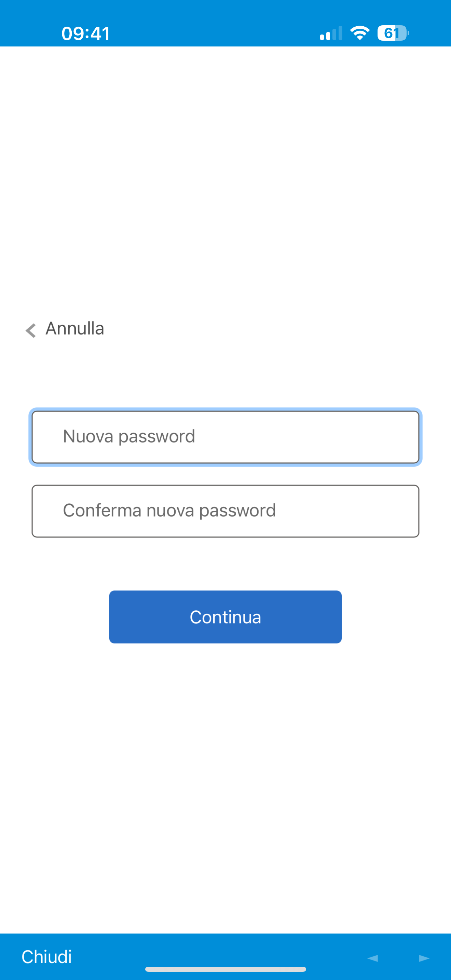
Task: Tap the Continua label text
Action: point(225,617)
